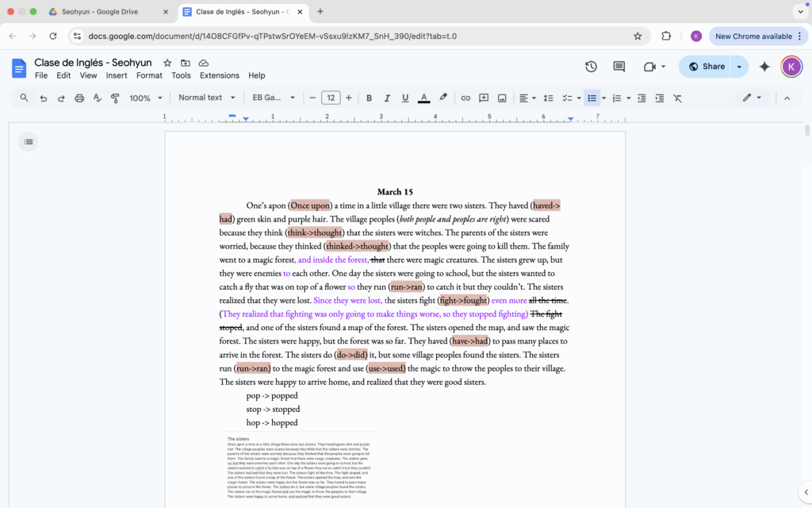Hide the menus with the collapse chevron
The height and width of the screenshot is (508, 812).
coord(787,98)
